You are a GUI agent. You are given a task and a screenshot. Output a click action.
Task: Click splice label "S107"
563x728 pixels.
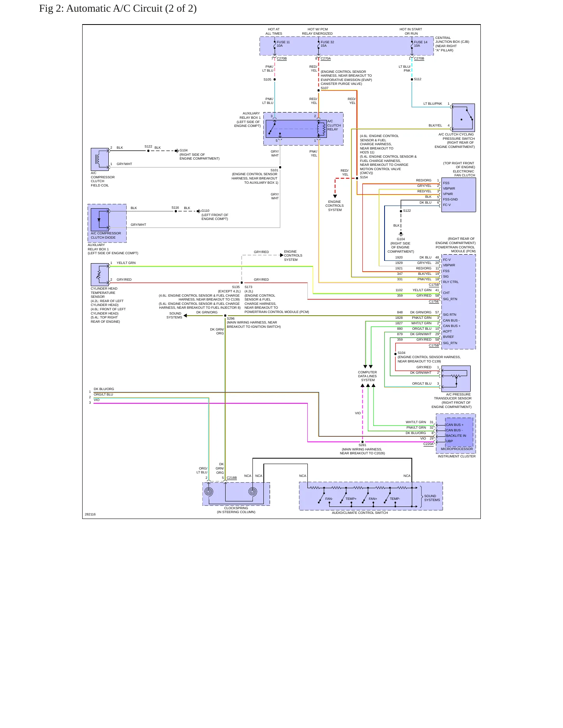[325, 88]
